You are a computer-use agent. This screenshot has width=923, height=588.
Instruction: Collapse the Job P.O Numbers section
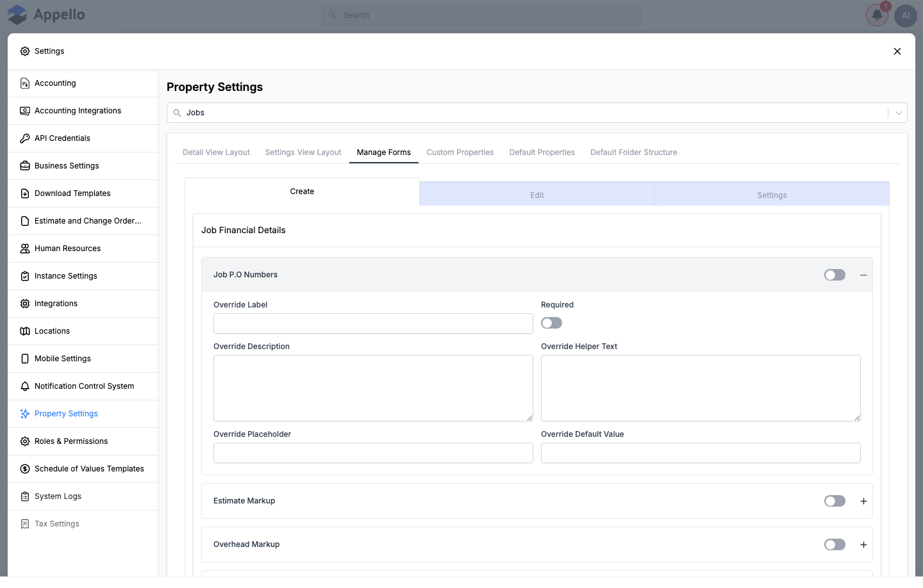(x=863, y=275)
